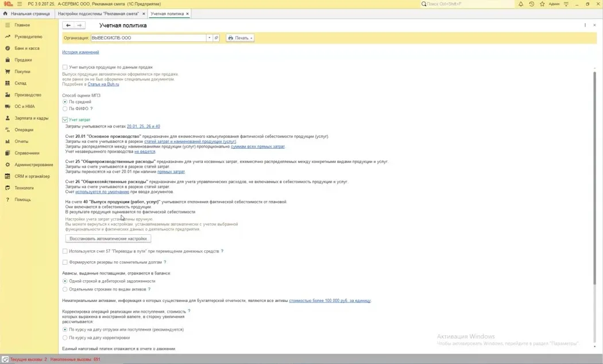This screenshot has height=364, width=603.
Task: Open the main hamburger menu beside the 1C logo
Action: [20, 4]
